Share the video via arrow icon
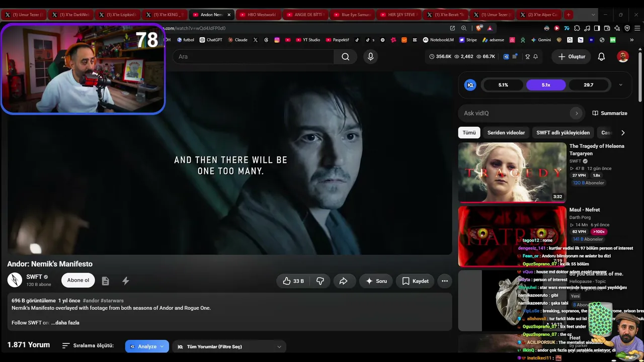Screen dimensions: 644x362 click(343, 281)
